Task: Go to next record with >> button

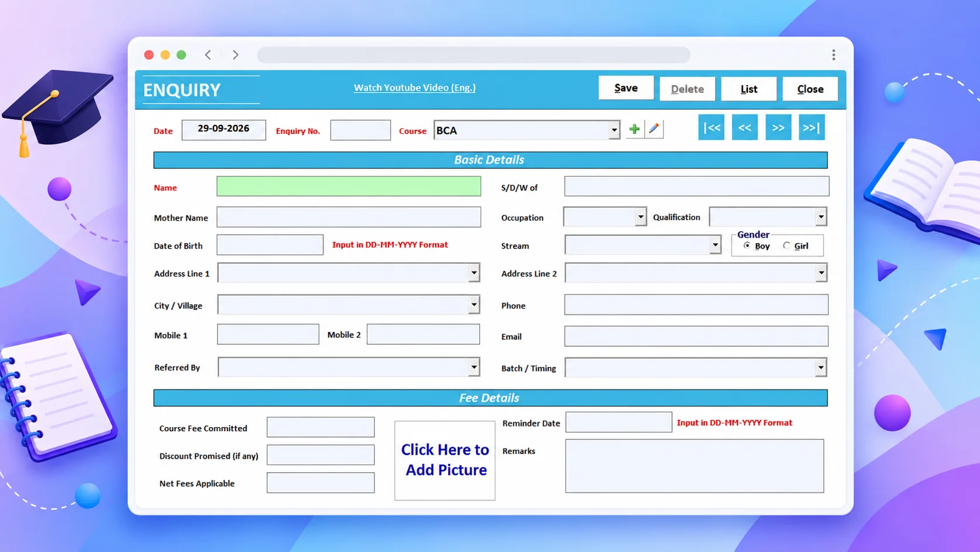Action: click(x=778, y=127)
